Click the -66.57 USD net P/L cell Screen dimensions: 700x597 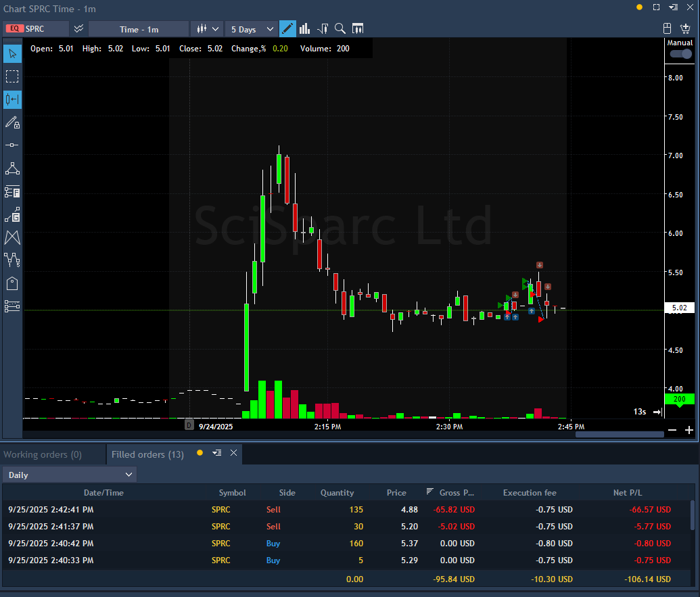point(649,510)
